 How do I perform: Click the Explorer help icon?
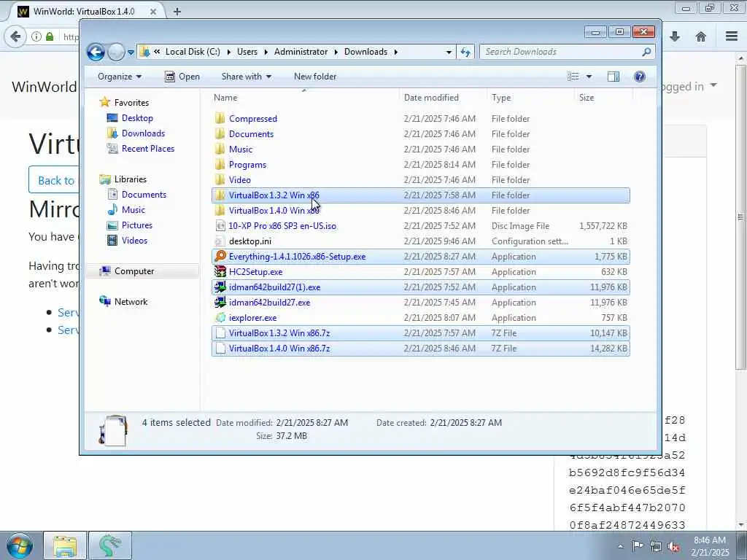click(x=640, y=77)
